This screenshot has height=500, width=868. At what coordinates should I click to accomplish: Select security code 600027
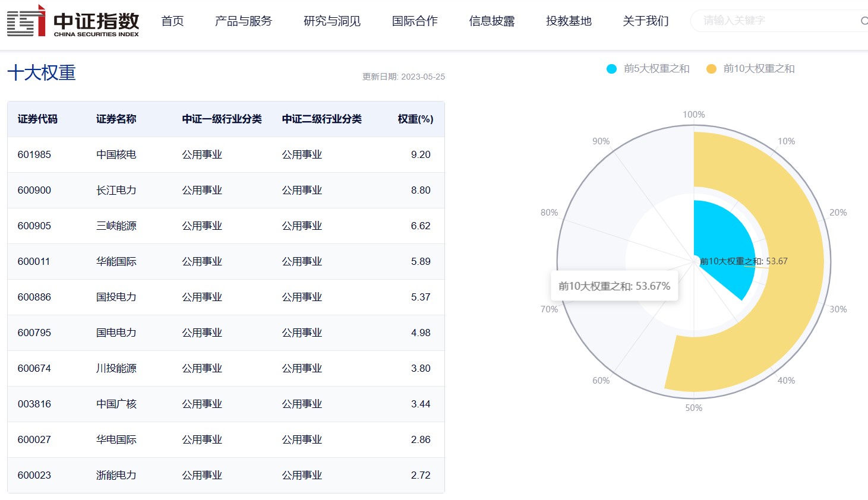click(34, 440)
